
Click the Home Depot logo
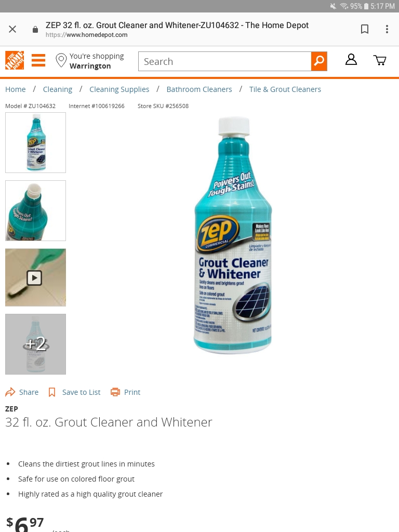15,60
